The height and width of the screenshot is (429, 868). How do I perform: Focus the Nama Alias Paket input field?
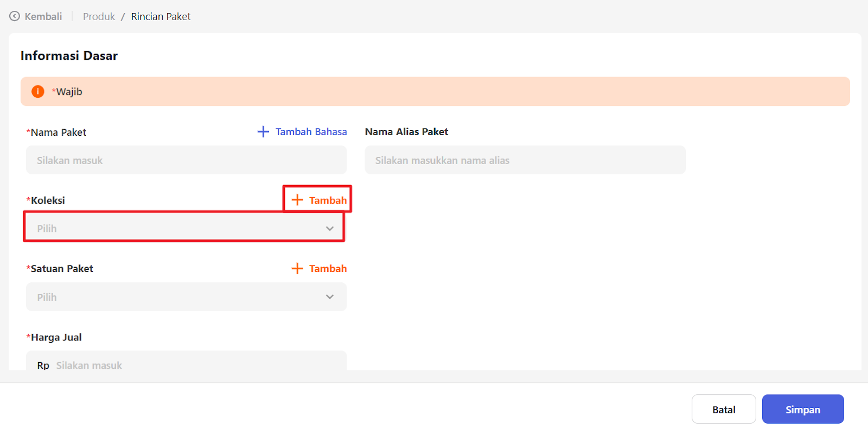[x=525, y=160]
